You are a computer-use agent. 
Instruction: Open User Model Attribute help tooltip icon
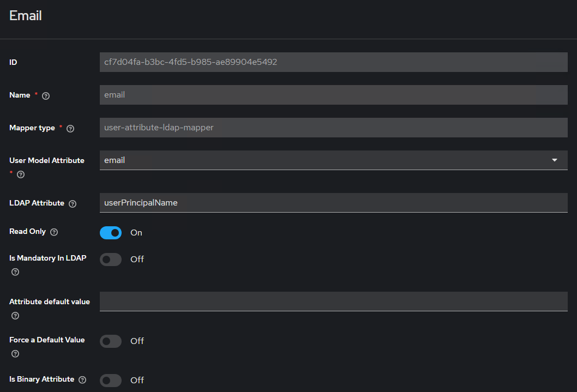tap(21, 174)
